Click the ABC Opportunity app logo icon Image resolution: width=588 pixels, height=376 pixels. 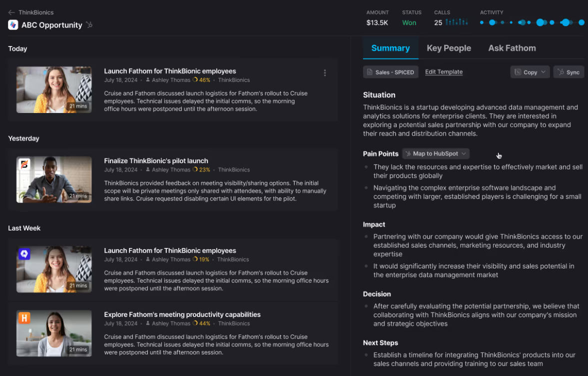(13, 25)
